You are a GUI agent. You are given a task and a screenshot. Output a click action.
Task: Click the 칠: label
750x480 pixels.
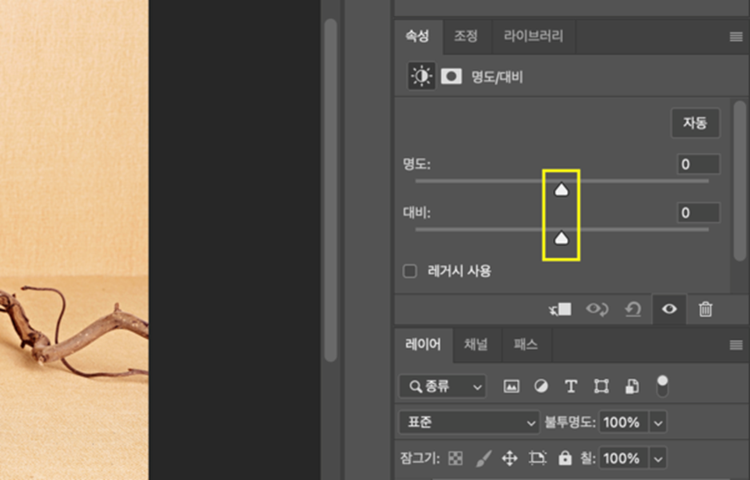587,459
